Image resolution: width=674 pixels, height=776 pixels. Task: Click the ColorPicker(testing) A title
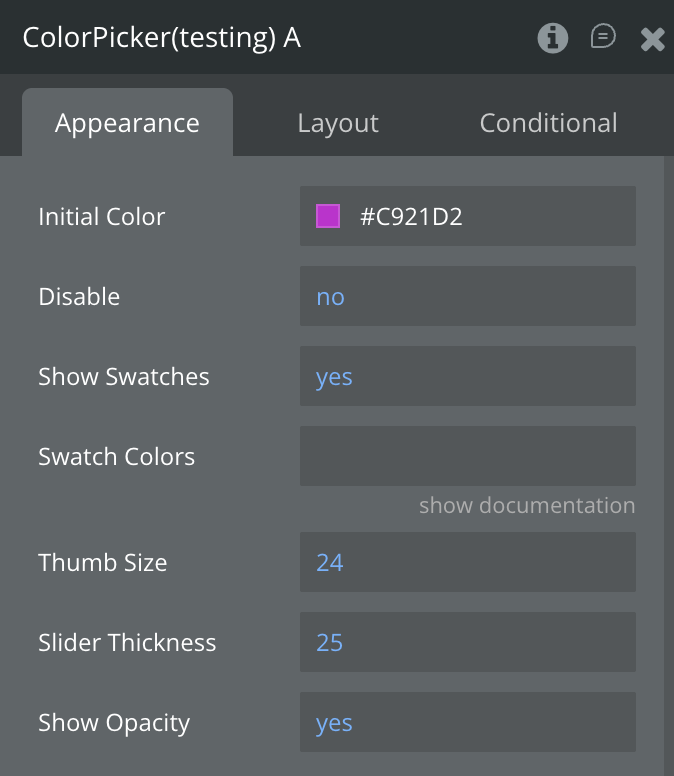click(162, 38)
